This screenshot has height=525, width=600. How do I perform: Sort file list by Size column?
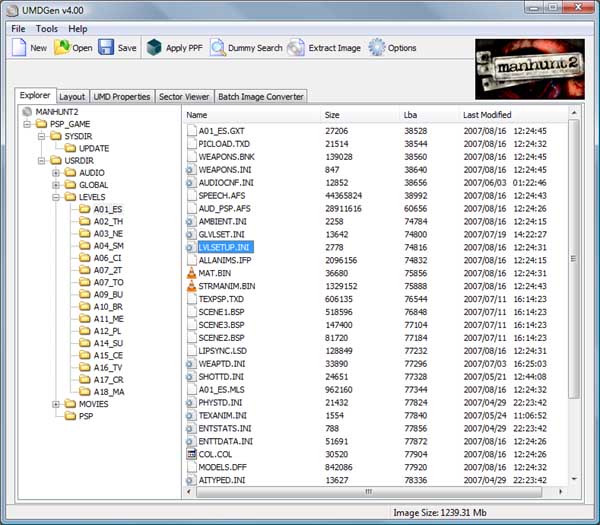pos(360,115)
